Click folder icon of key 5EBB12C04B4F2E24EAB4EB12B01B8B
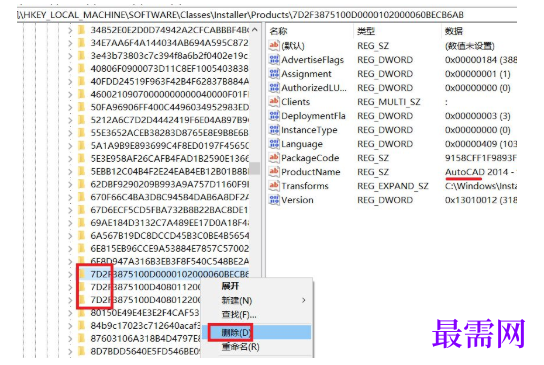Image resolution: width=544 pixels, height=365 pixels. click(x=82, y=171)
